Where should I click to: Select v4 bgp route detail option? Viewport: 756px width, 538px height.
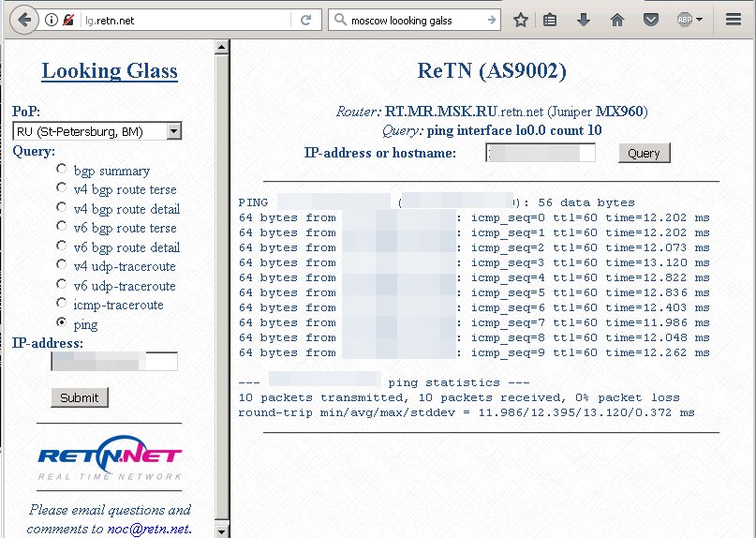pyautogui.click(x=61, y=206)
